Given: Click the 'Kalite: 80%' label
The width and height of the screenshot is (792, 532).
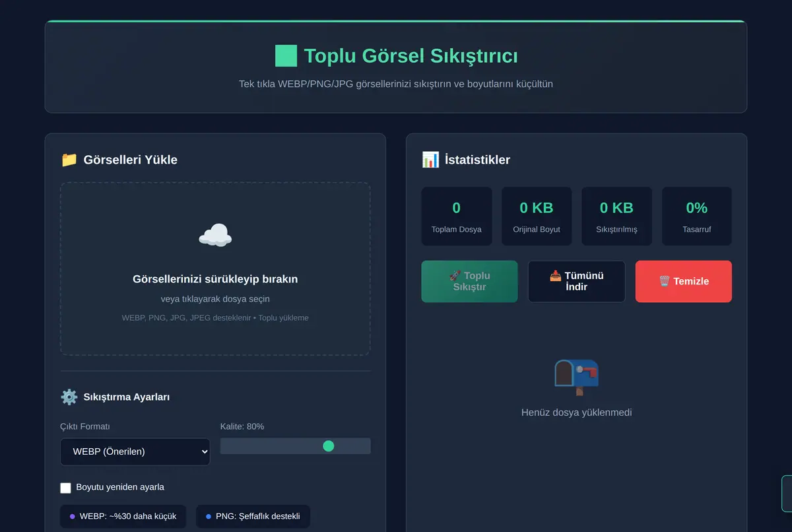Looking at the screenshot, I should 242,426.
